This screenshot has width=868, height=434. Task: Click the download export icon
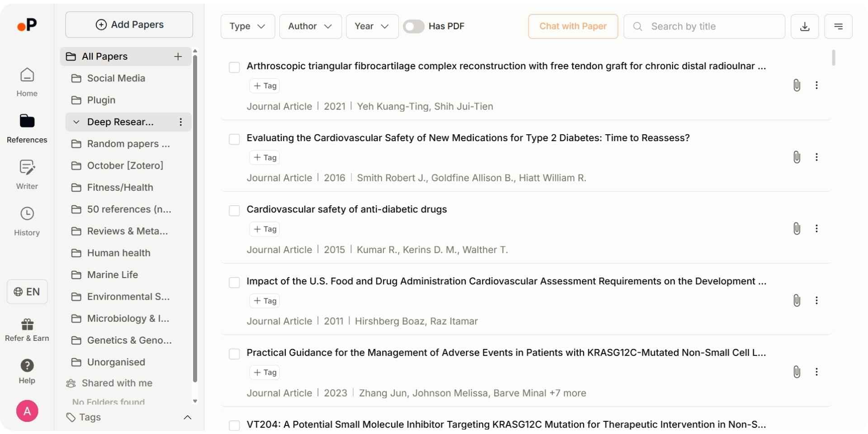tap(805, 27)
